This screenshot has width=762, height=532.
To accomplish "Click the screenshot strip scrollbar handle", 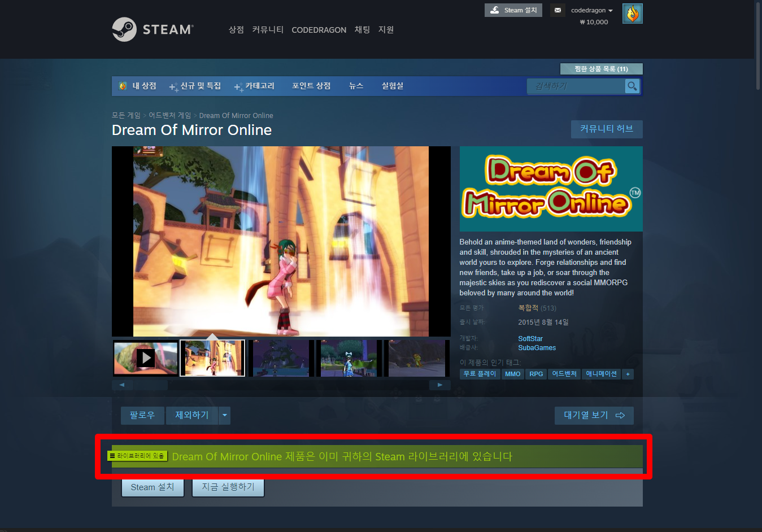I will pos(151,385).
